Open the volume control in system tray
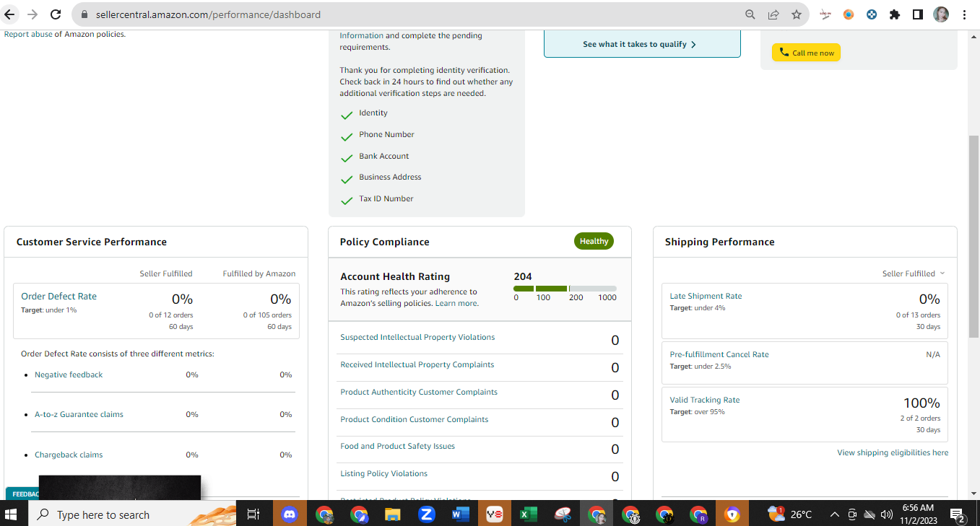This screenshot has height=526, width=980. click(x=887, y=514)
